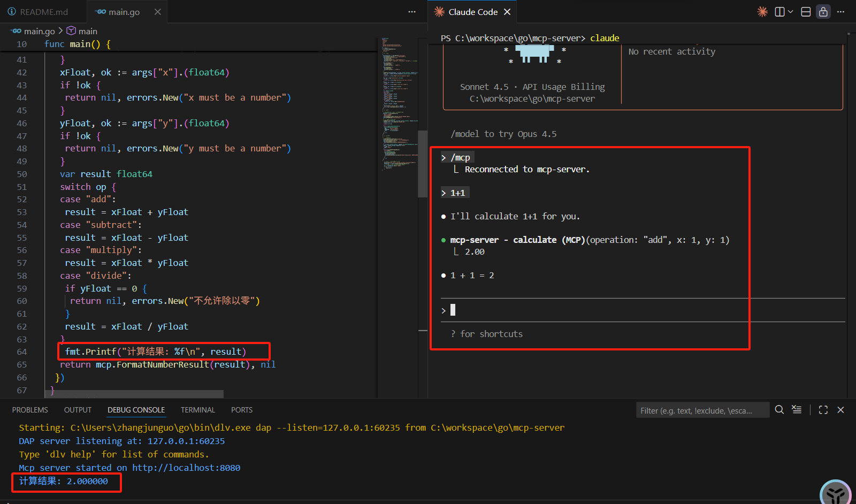The image size is (856, 504).
Task: Click the '/mcp' command in the Claude terminal
Action: point(460,157)
